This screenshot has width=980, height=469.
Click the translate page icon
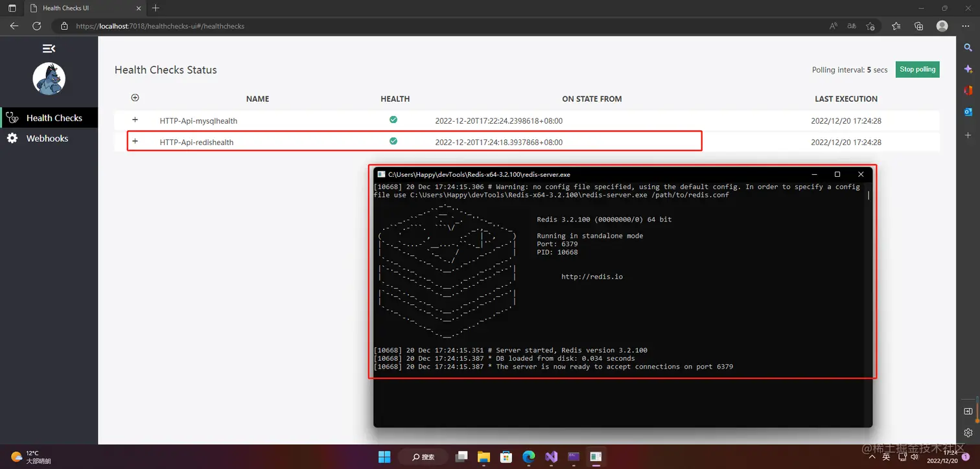852,26
